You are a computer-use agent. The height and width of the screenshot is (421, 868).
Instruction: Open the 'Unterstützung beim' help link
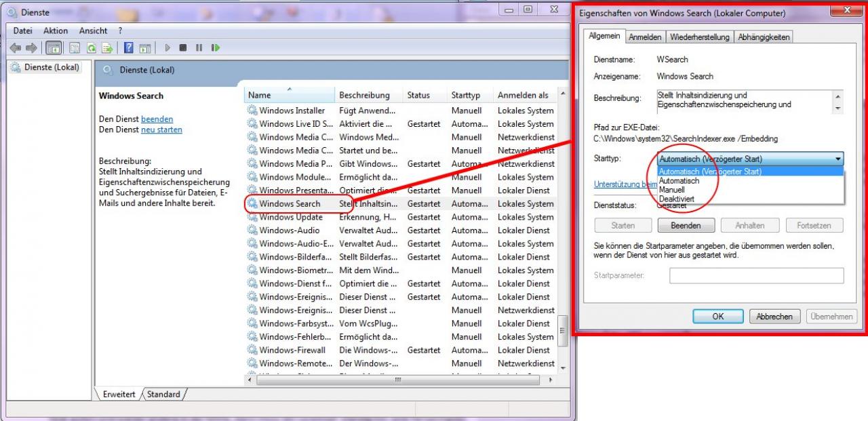(x=626, y=184)
